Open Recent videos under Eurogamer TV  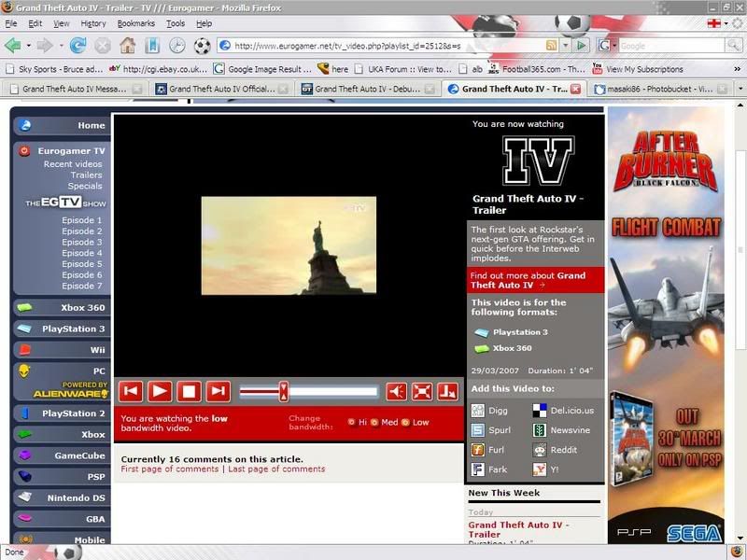(73, 164)
